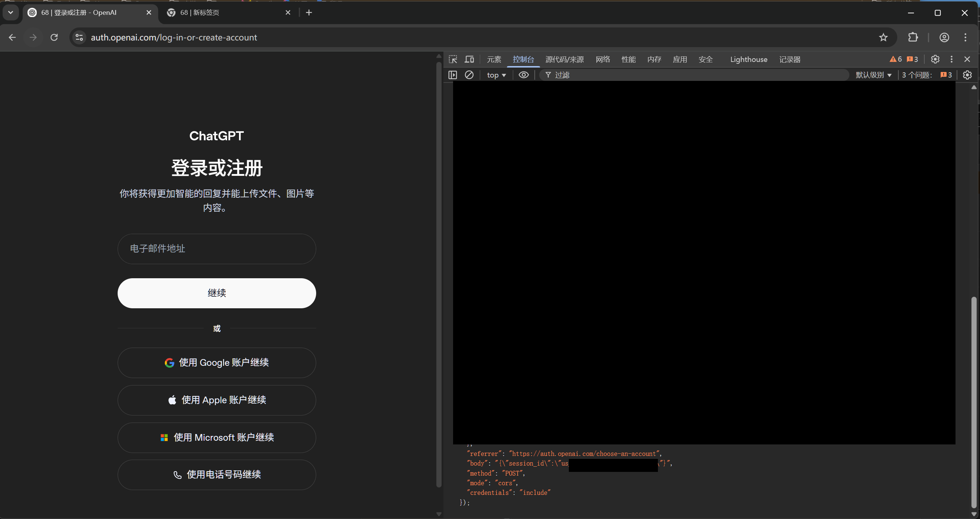Click the 3 个问题 issues link
This screenshot has width=980, height=519.
[927, 75]
